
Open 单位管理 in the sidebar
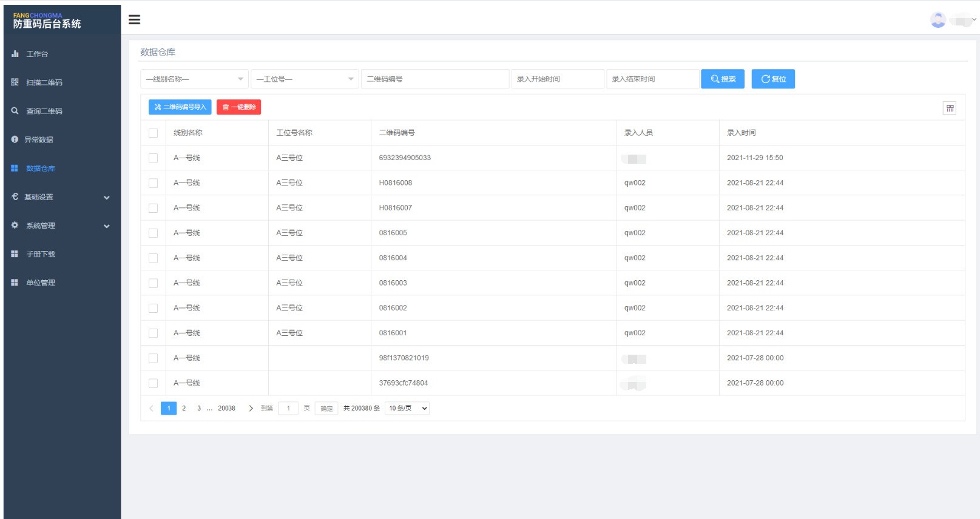pos(41,283)
